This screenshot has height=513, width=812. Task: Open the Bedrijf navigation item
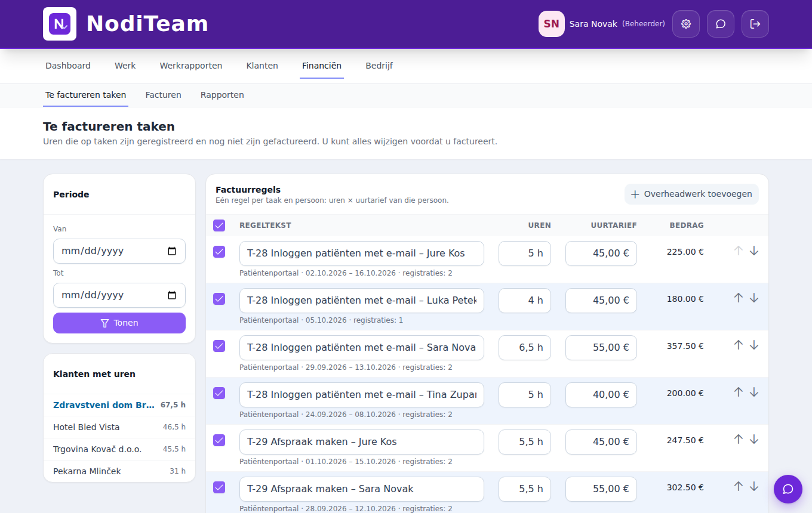[x=379, y=66]
